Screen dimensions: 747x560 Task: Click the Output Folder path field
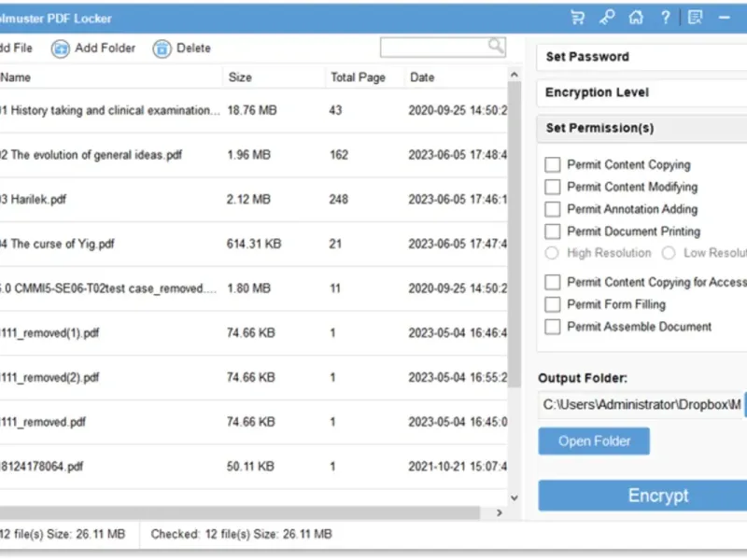[641, 405]
